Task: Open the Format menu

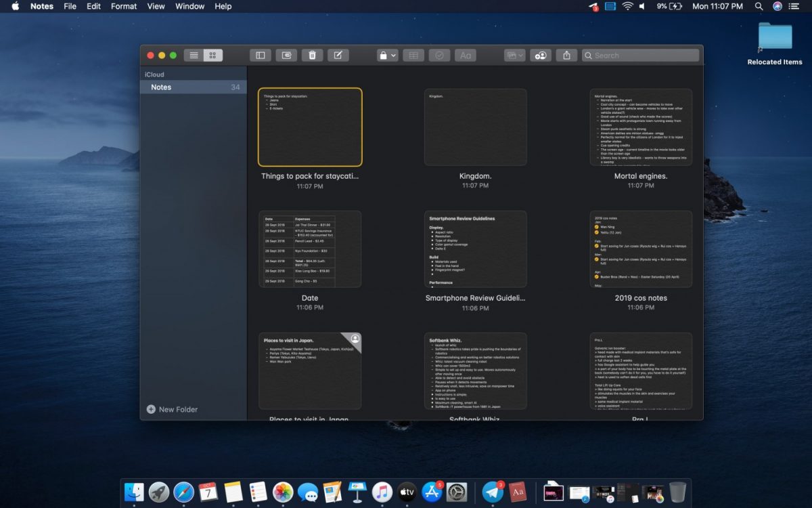Action: [124, 6]
